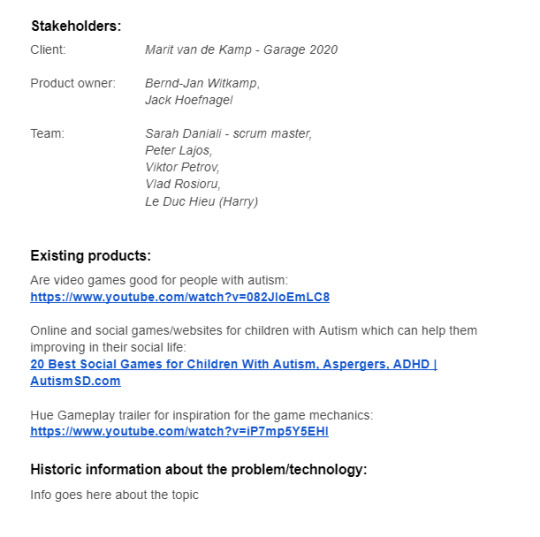
Task: Open the autism video games YouTube link
Action: coord(180,297)
